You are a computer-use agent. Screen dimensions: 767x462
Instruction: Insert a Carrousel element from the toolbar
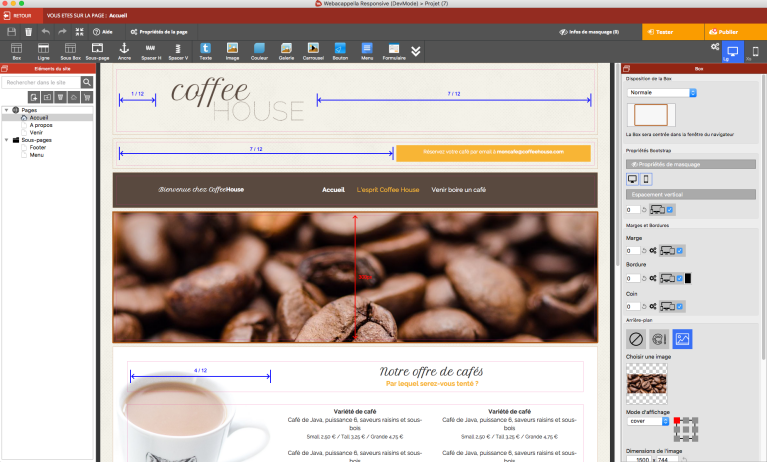click(x=312, y=50)
